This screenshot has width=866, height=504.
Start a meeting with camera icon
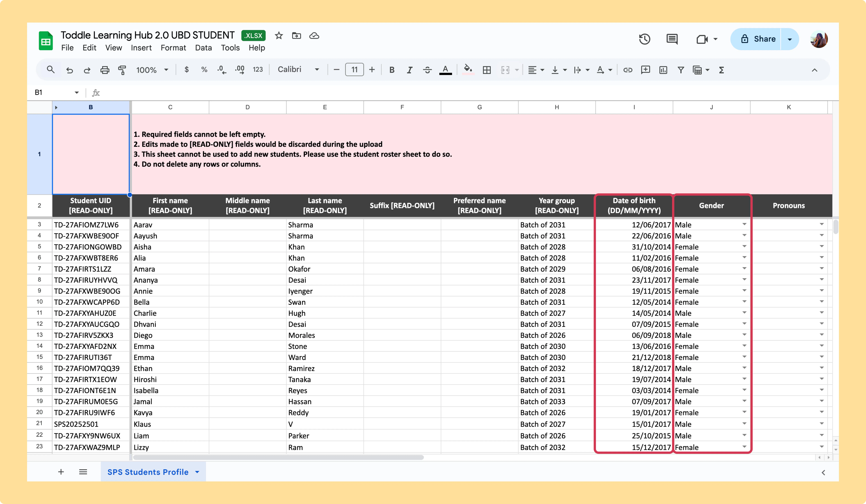point(702,39)
